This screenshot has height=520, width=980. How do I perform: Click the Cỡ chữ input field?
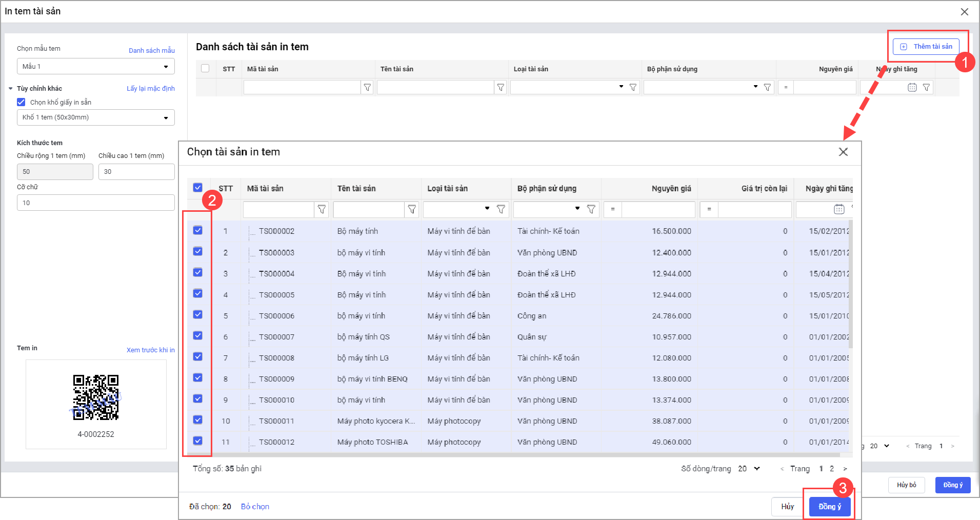click(x=95, y=203)
